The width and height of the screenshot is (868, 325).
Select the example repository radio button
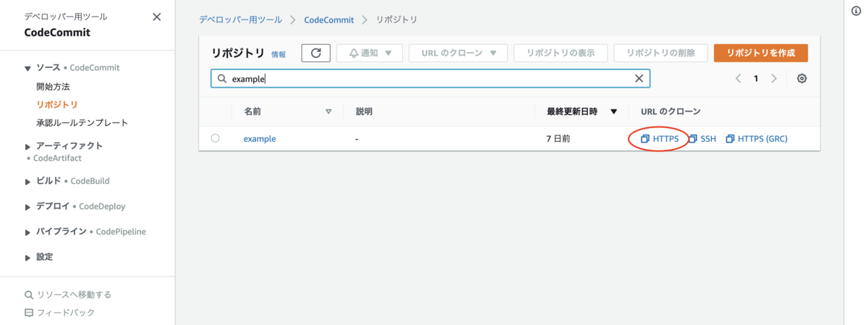pos(216,138)
